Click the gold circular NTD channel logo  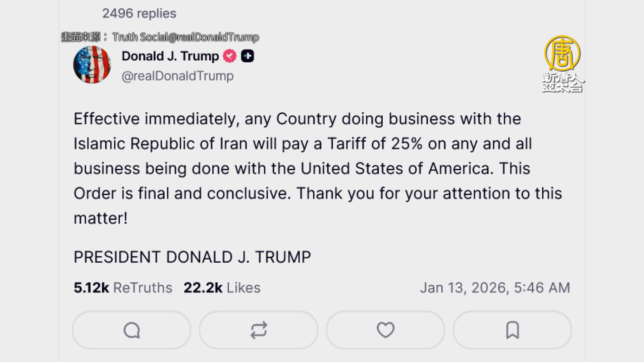coord(562,53)
